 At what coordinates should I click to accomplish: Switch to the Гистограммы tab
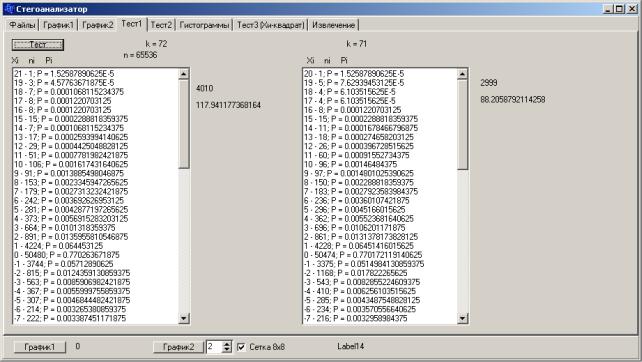pyautogui.click(x=204, y=25)
